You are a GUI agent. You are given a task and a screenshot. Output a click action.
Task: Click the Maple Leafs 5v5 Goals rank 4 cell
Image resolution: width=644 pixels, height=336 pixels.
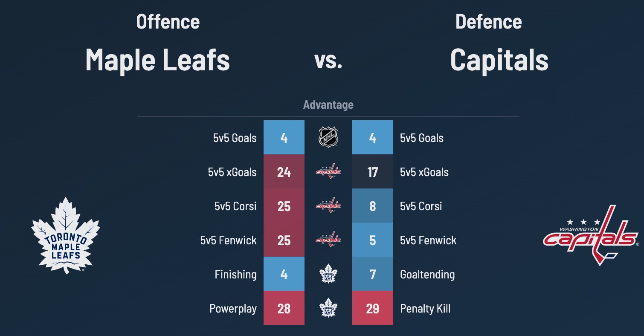(284, 137)
